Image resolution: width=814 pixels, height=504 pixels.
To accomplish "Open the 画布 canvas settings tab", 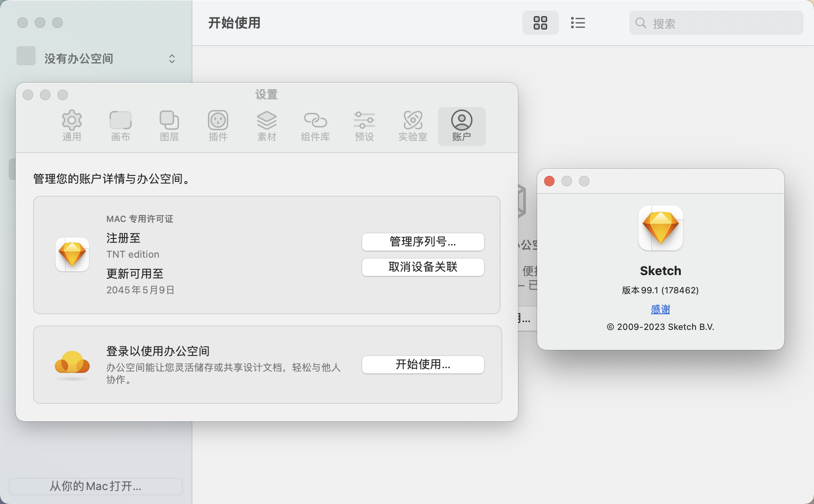I will tap(121, 126).
